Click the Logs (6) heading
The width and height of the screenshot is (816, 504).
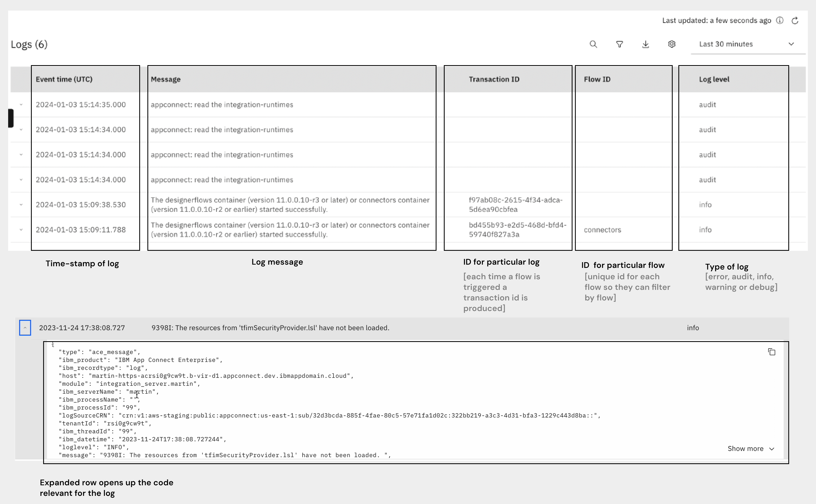(29, 44)
